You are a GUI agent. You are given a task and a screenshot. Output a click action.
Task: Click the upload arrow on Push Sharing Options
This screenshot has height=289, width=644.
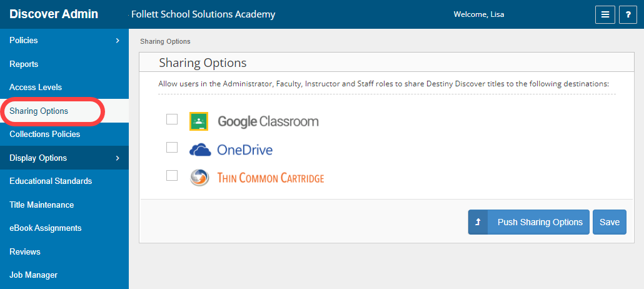478,222
